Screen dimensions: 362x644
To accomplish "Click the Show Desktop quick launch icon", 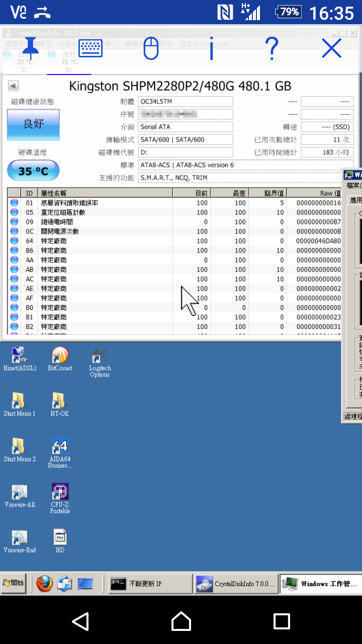I will (85, 584).
